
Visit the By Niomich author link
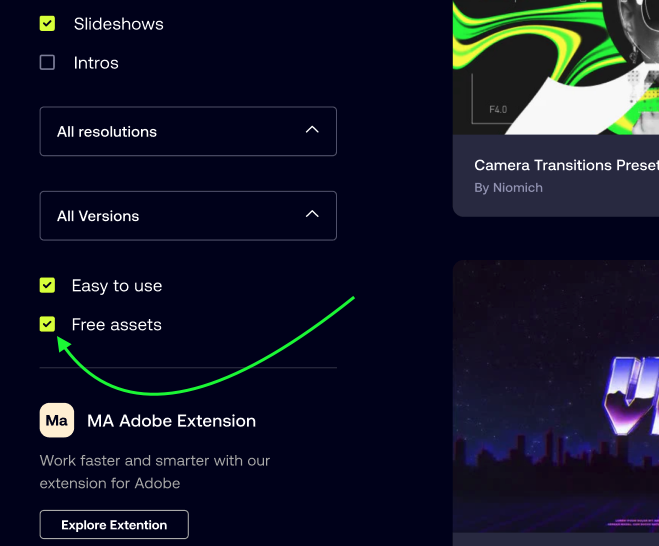click(x=508, y=187)
